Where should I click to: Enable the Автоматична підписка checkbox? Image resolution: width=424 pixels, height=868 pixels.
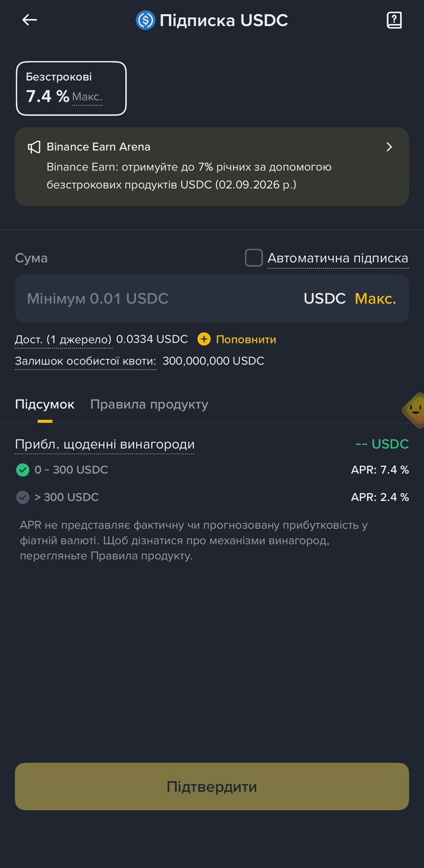tap(253, 258)
